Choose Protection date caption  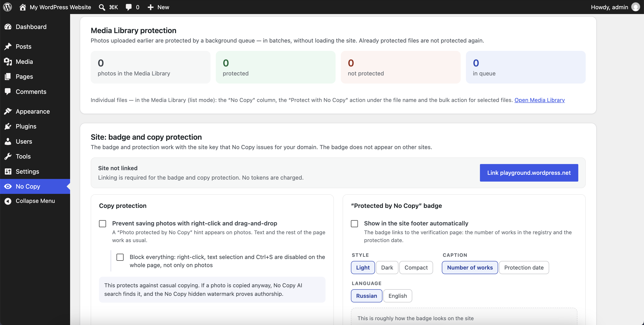[x=524, y=268]
